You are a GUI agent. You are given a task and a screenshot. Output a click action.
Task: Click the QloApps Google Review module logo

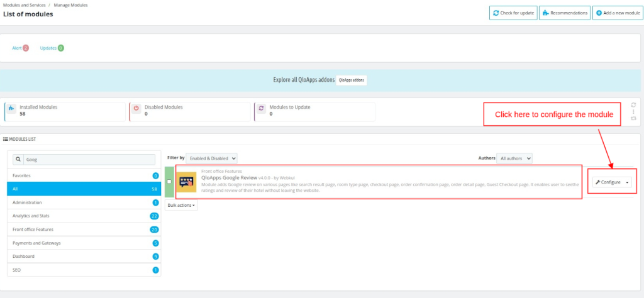[x=186, y=182]
